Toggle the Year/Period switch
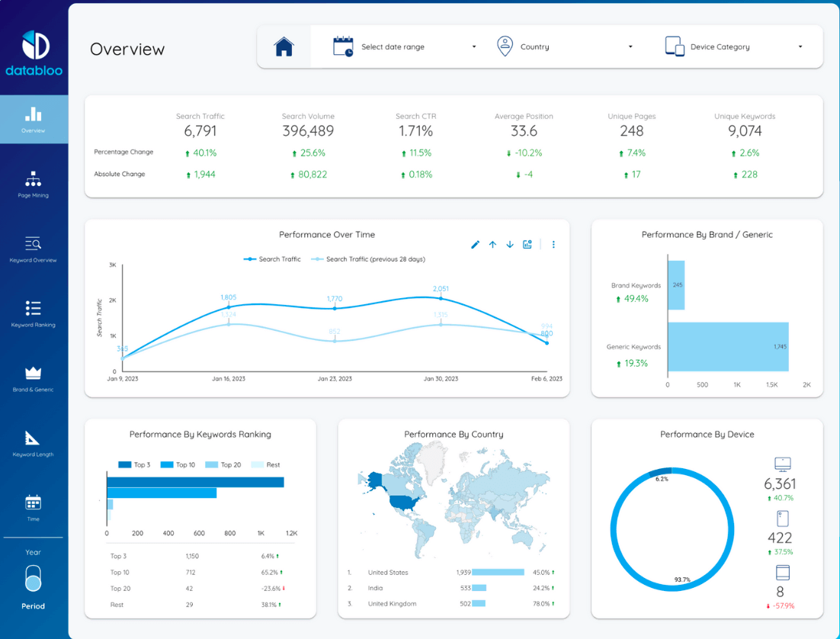 pos(34,579)
